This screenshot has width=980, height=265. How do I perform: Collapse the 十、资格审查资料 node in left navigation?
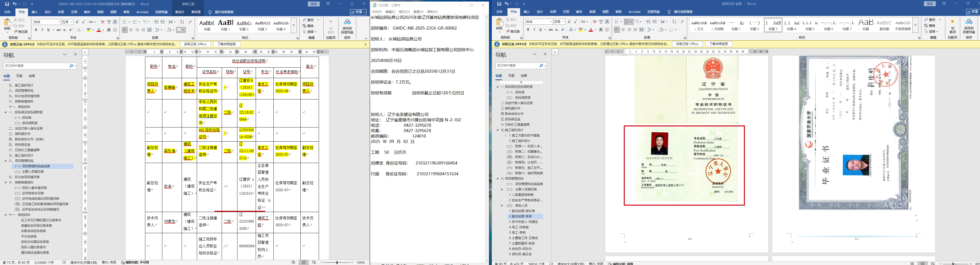point(6,182)
